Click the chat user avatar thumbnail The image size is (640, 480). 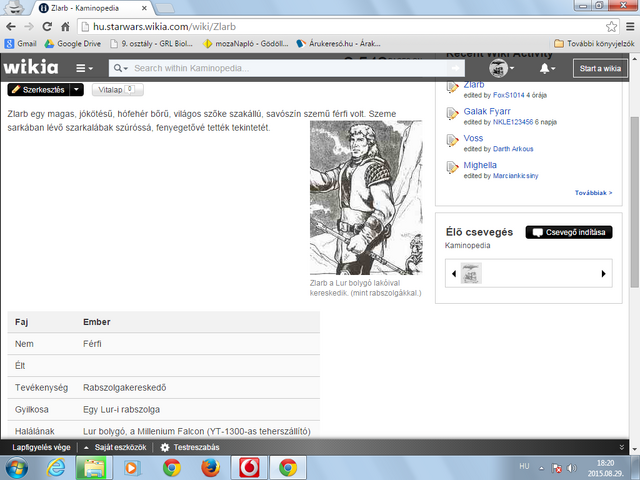pos(471,273)
